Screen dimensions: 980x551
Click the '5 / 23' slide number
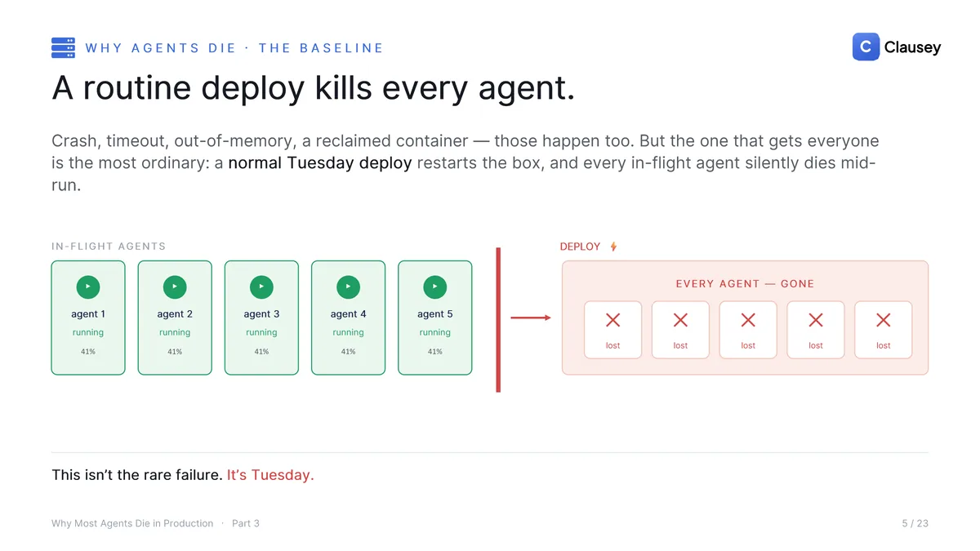click(915, 523)
